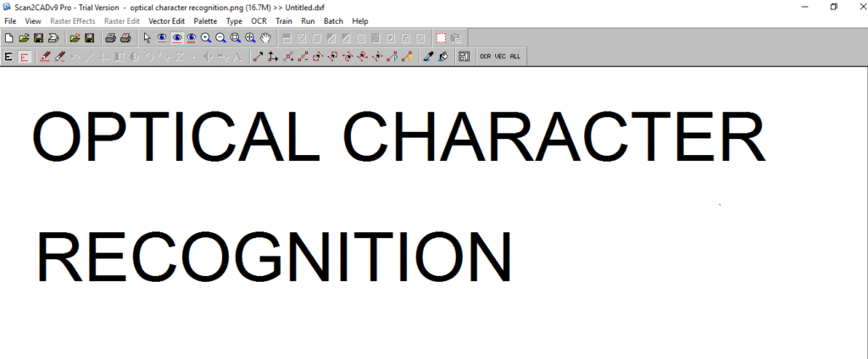This screenshot has width=868, height=359.
Task: Open the Vector Edit menu
Action: pos(167,21)
